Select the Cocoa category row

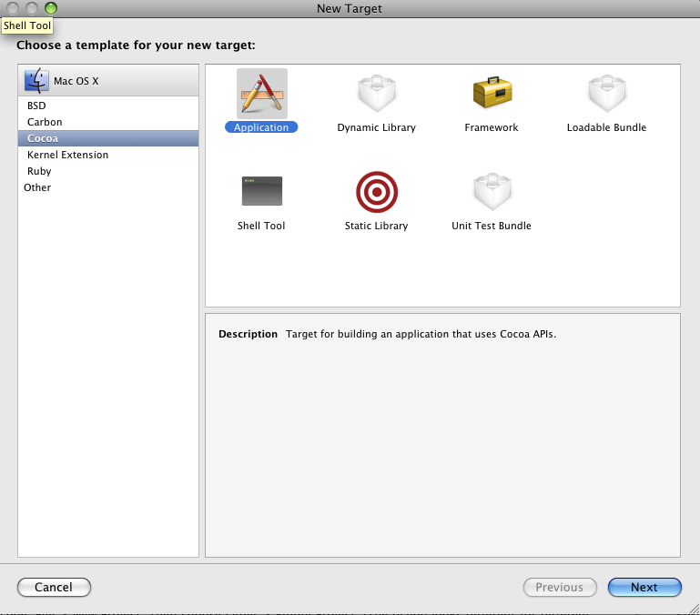click(x=43, y=138)
